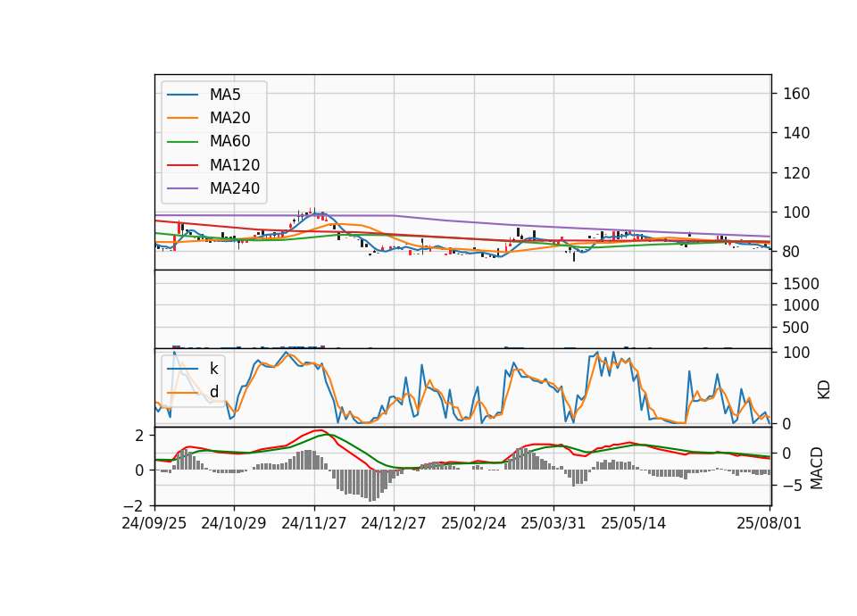Click the d legend label in KD panel
Image resolution: width=857 pixels, height=616 pixels.
click(x=214, y=392)
